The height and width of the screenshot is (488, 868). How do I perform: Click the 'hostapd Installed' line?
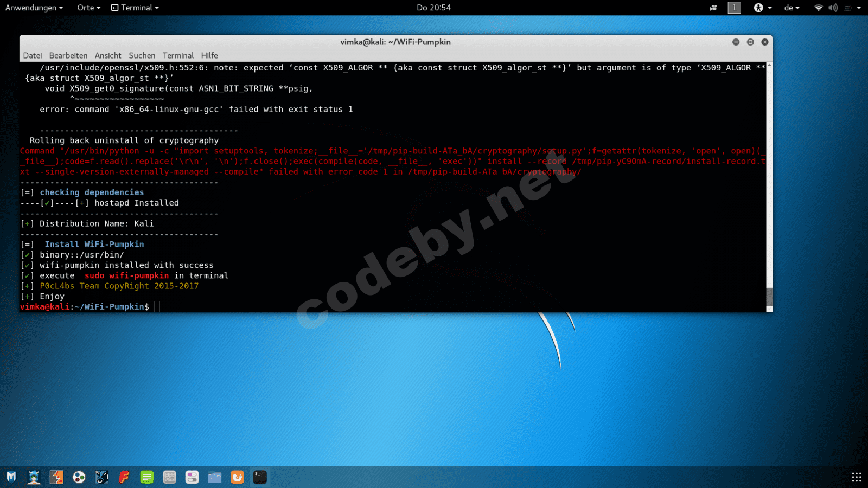137,203
